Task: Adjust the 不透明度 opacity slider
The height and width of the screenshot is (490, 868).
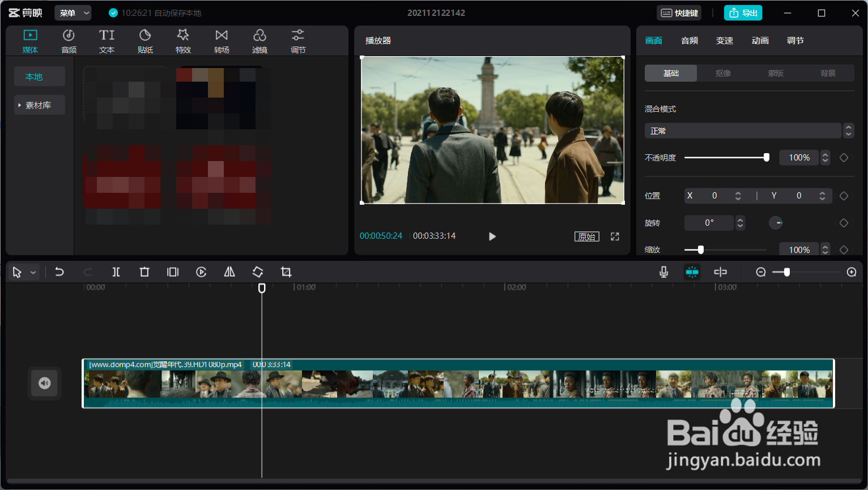Action: (x=727, y=158)
